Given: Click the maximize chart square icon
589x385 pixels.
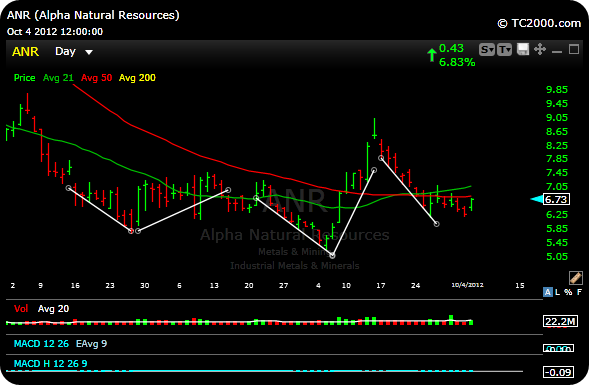Looking at the screenshot, I should pos(574,49).
